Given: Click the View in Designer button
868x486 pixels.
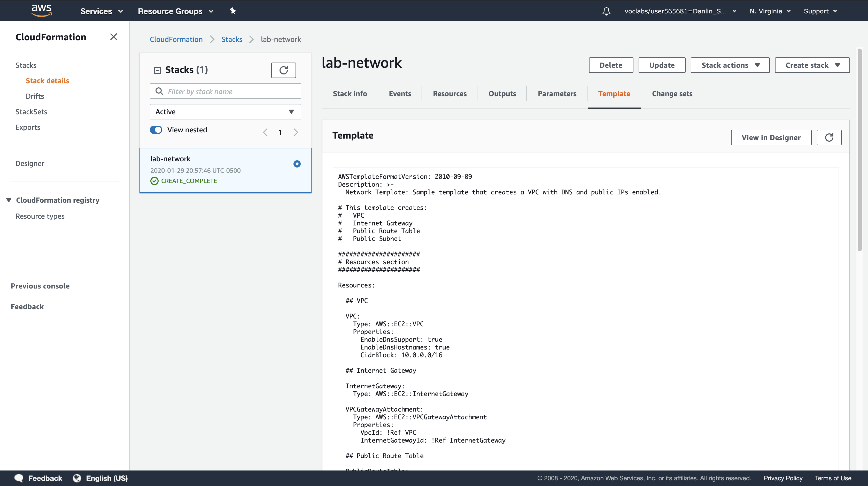Looking at the screenshot, I should tap(771, 138).
